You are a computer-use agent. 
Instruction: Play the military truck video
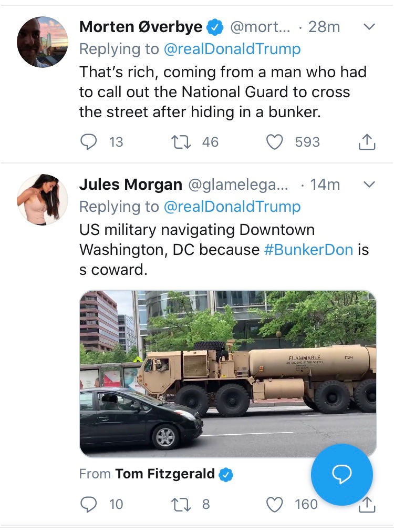[x=228, y=373]
